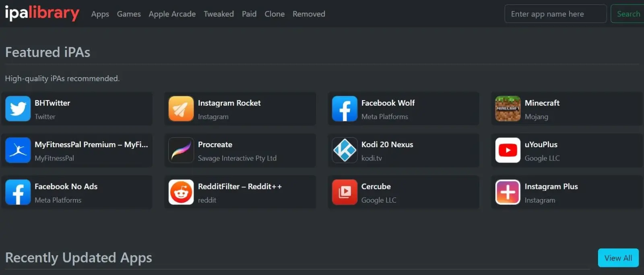This screenshot has width=644, height=275.
Task: Open the Apps menu item
Action: coord(100,14)
